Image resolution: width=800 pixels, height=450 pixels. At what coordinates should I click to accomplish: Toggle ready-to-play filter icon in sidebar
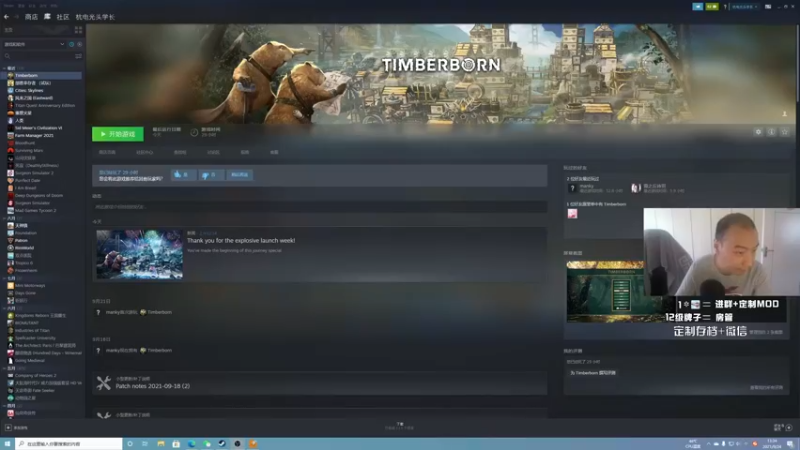tap(79, 44)
